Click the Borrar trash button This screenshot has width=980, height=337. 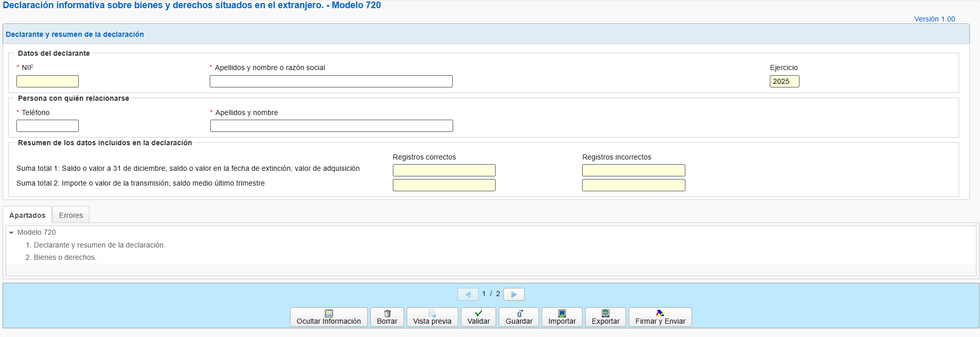(x=387, y=317)
